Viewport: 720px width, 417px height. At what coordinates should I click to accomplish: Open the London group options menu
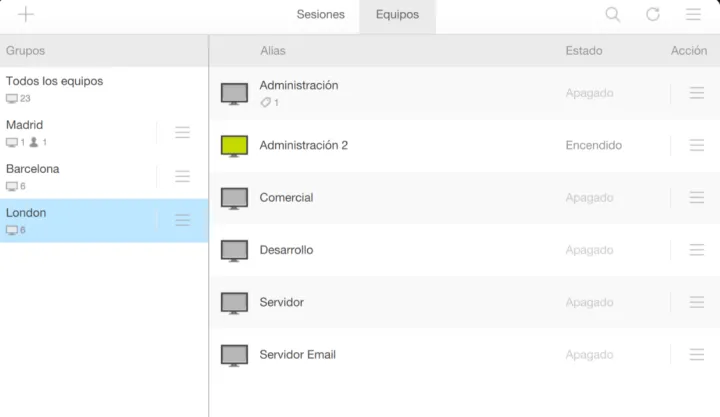click(x=182, y=220)
